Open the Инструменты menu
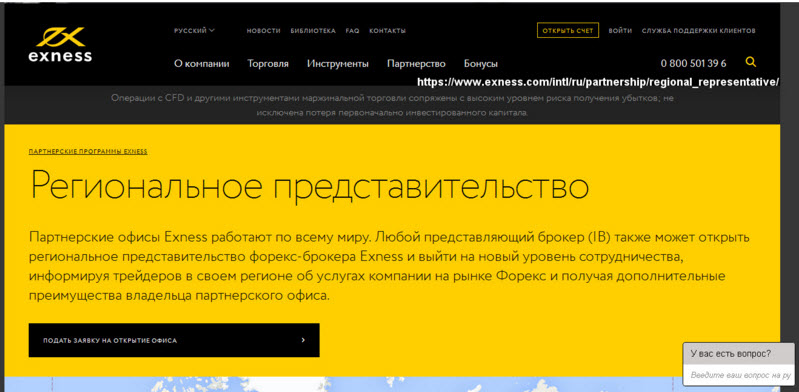Viewport: 799px width, 392px height. tap(338, 64)
